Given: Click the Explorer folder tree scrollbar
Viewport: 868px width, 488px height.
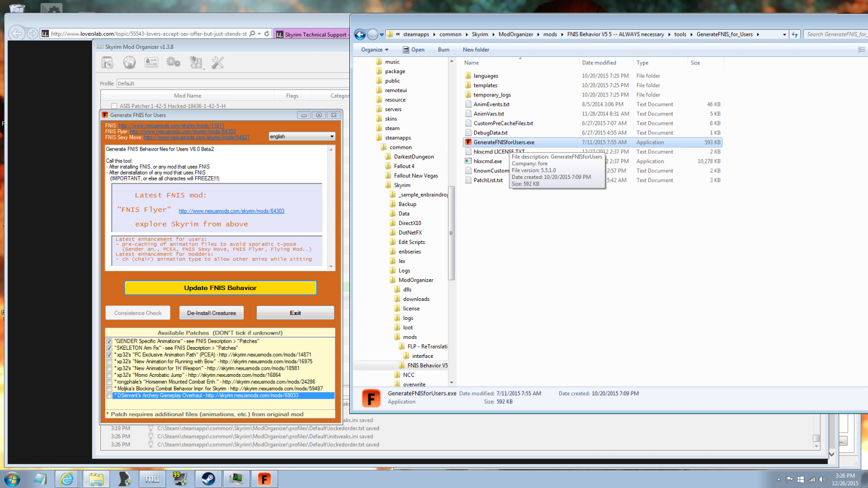Looking at the screenshot, I should (x=451, y=233).
